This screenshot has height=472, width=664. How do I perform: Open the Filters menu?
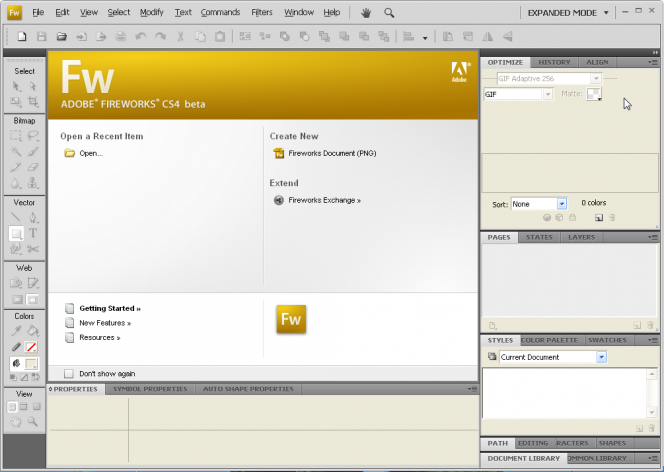262,13
